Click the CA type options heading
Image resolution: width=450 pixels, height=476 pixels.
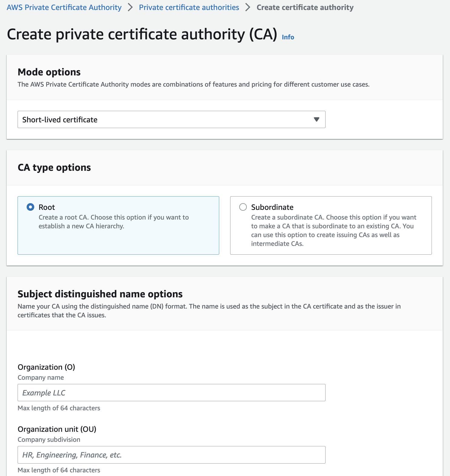(54, 167)
